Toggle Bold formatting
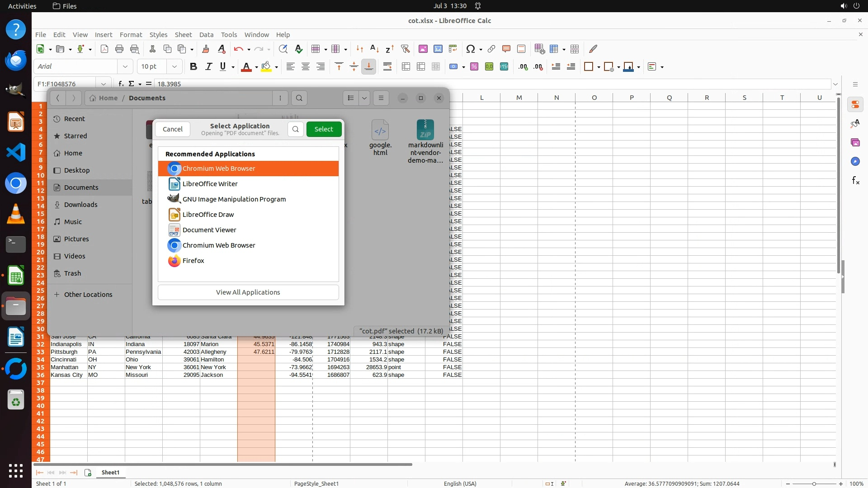 tap(193, 67)
